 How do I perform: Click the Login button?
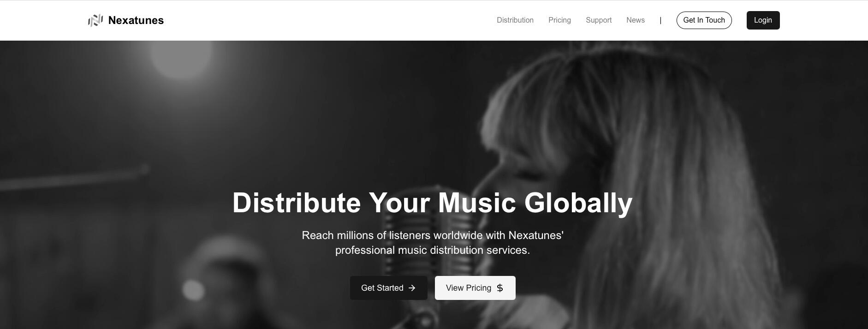[763, 20]
